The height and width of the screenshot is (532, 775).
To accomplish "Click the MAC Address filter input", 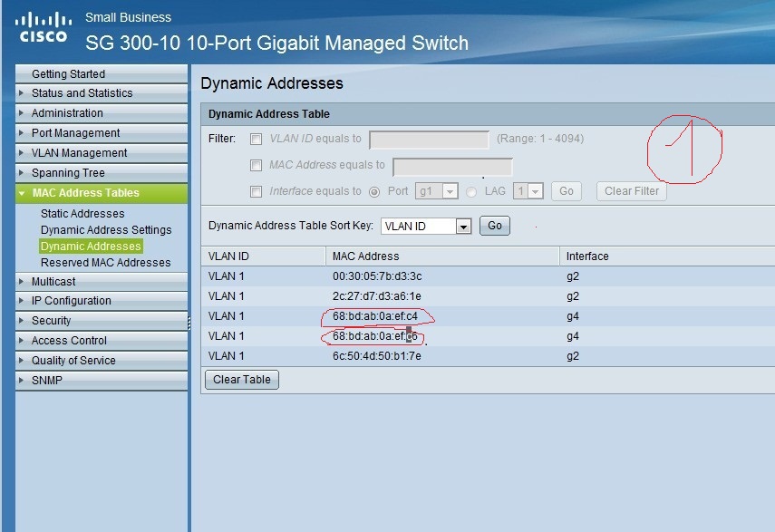I will (452, 167).
